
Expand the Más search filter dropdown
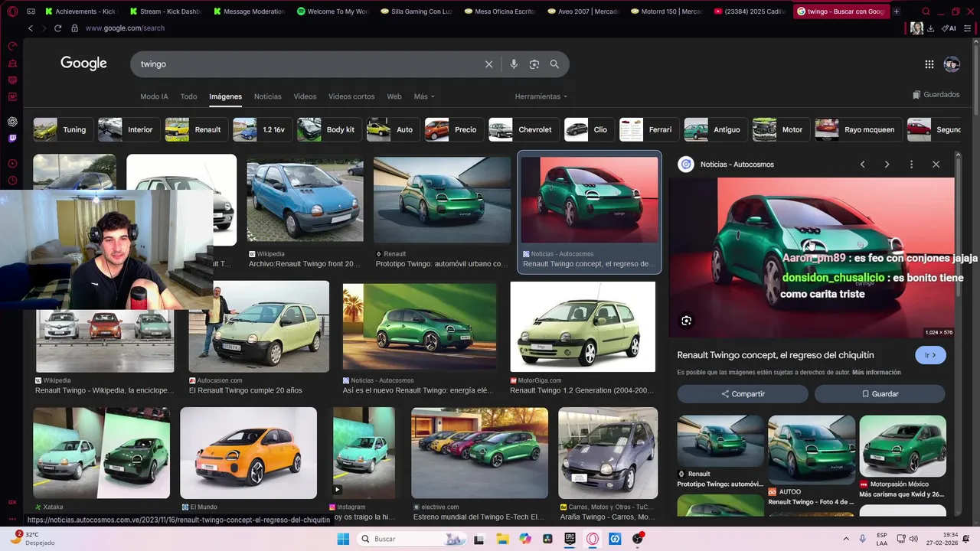424,96
